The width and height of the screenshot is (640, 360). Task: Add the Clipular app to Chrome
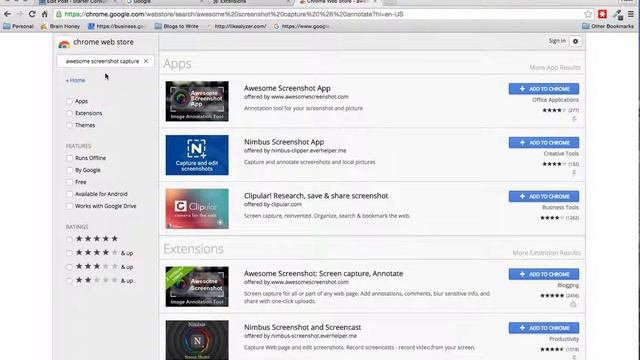544,196
